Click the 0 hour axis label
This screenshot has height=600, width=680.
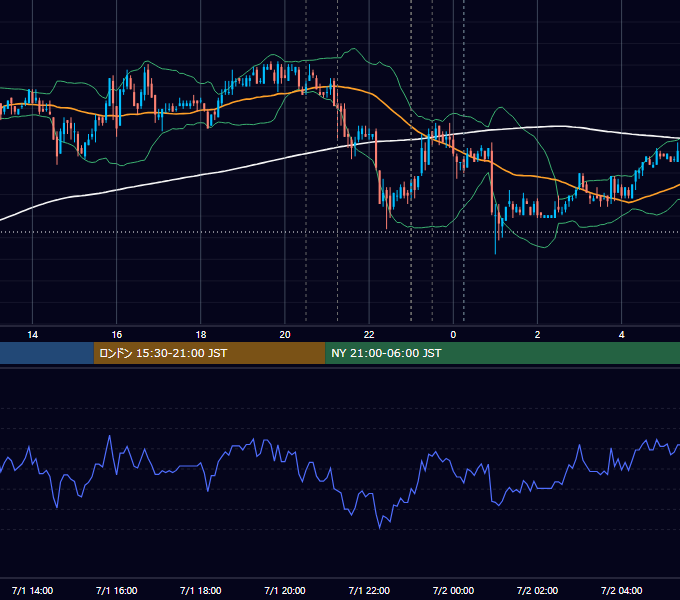coord(453,335)
